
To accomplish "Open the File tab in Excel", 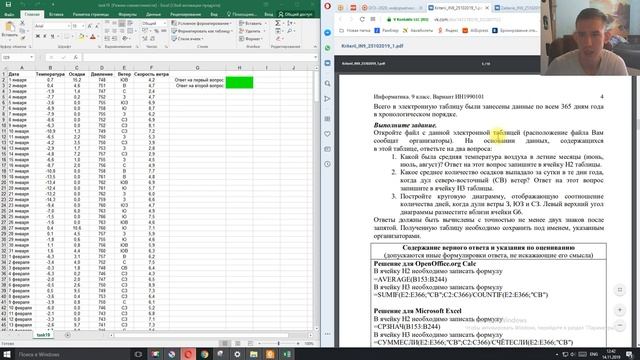I will pyautogui.click(x=9, y=14).
